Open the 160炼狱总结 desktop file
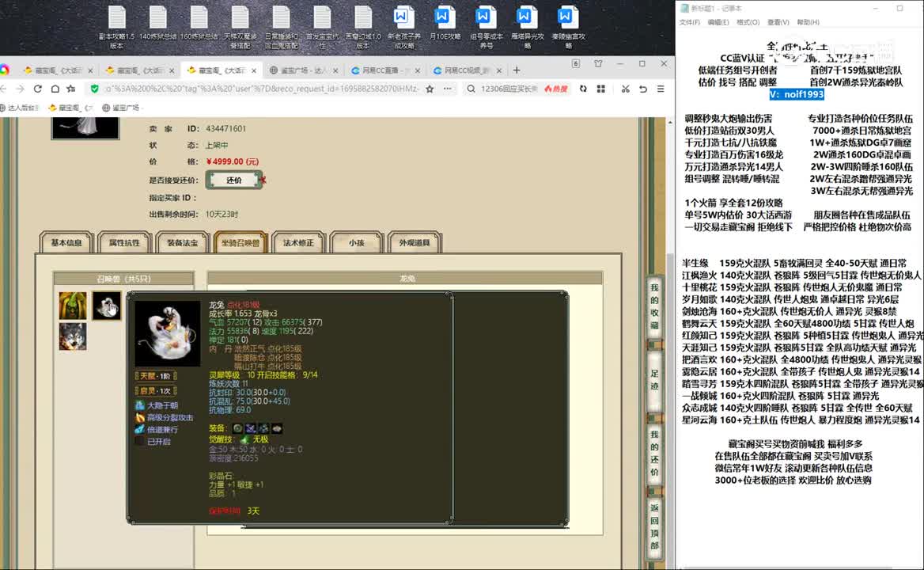 (199, 24)
